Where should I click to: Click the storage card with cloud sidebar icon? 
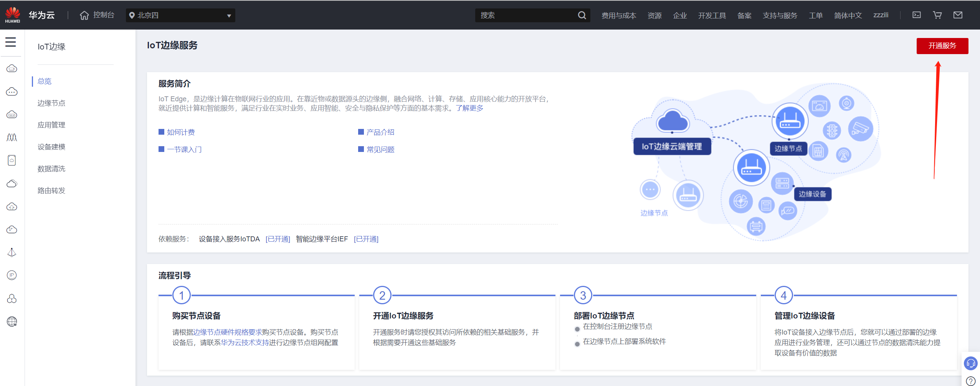12,160
